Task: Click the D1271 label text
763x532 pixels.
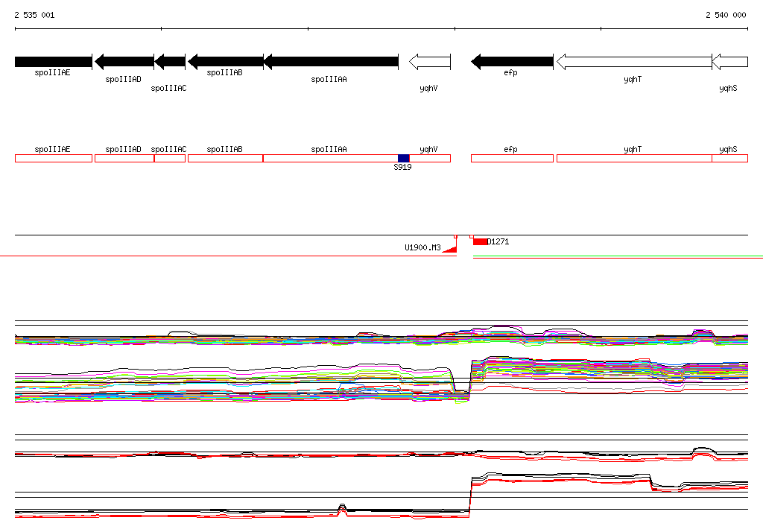Action: [498, 241]
